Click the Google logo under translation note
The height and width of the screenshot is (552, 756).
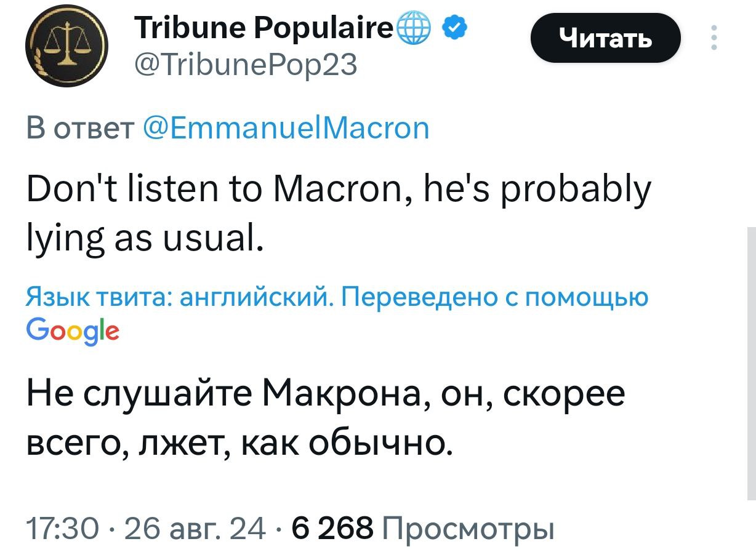pyautogui.click(x=73, y=332)
